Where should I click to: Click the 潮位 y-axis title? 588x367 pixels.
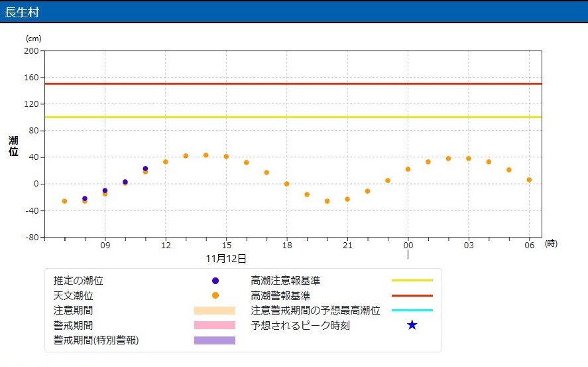13,146
